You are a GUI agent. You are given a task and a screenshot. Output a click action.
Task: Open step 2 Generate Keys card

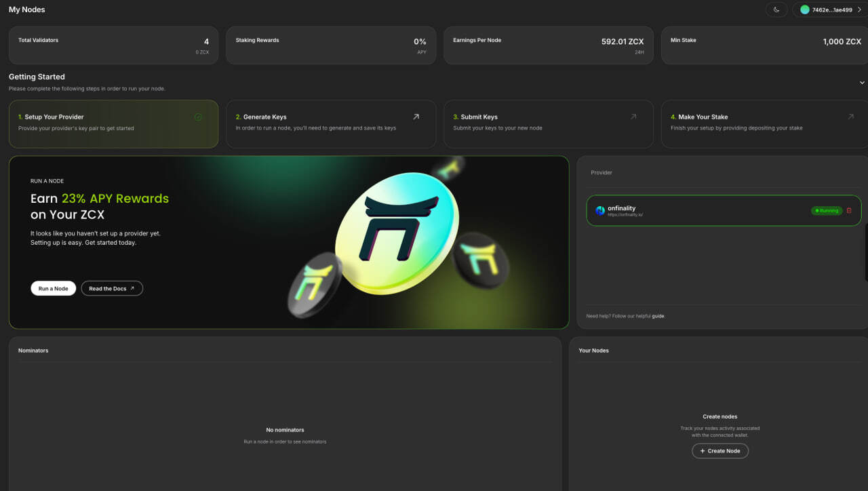[331, 123]
